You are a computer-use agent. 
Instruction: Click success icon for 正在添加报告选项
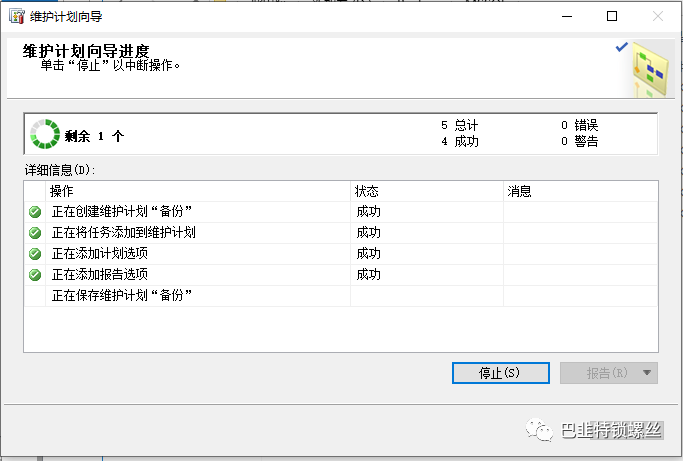(35, 275)
